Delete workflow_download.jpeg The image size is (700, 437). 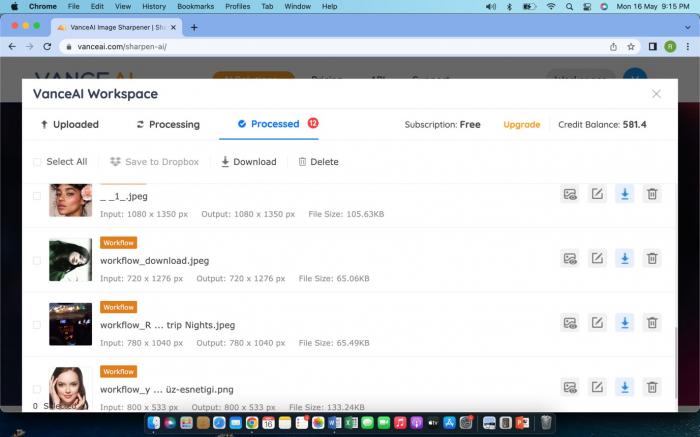(652, 258)
